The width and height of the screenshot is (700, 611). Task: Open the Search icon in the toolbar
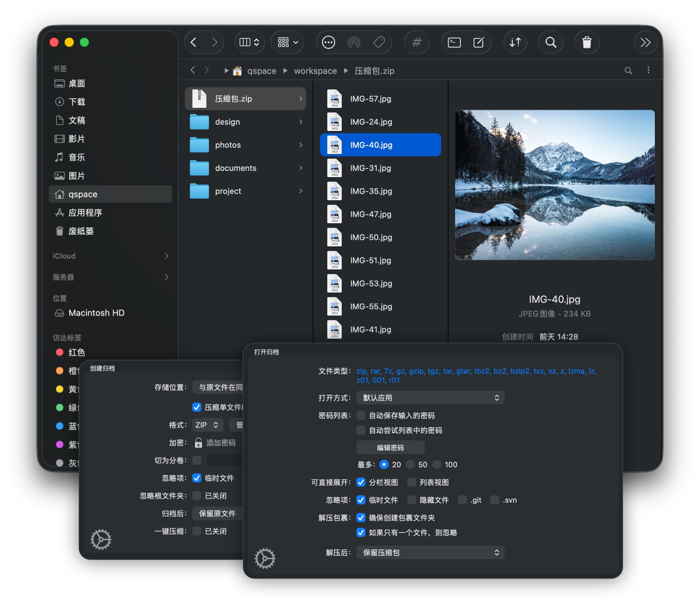551,42
